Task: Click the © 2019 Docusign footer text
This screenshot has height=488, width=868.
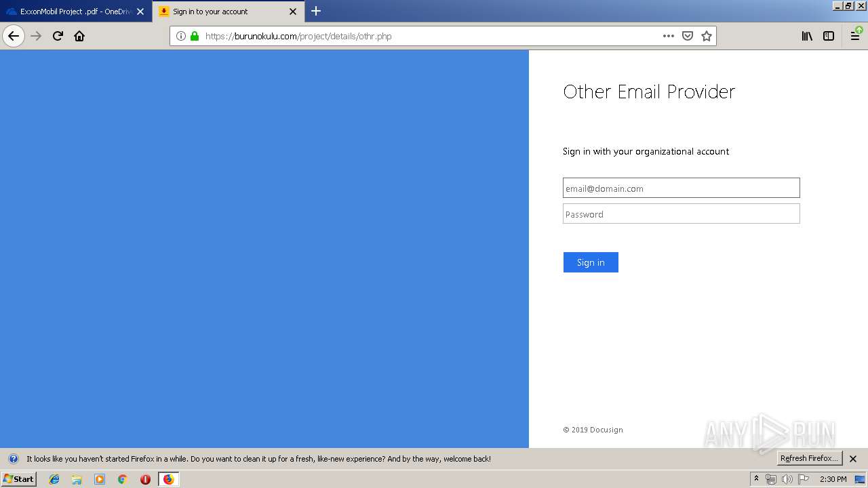Action: 593,430
